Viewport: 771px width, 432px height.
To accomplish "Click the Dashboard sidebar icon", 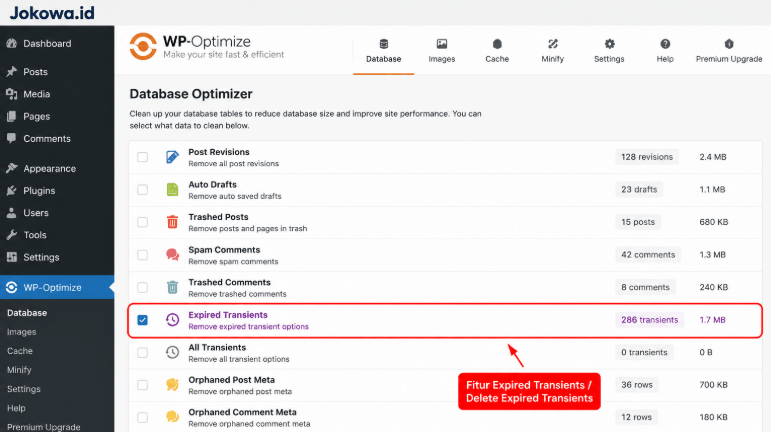I will click(12, 43).
